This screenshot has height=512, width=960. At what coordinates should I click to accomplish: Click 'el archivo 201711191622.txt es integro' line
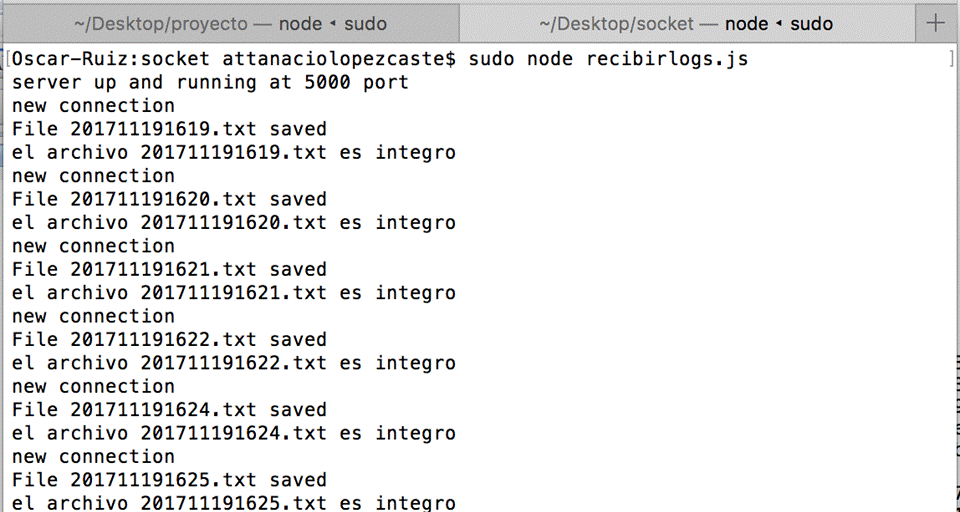tap(233, 363)
